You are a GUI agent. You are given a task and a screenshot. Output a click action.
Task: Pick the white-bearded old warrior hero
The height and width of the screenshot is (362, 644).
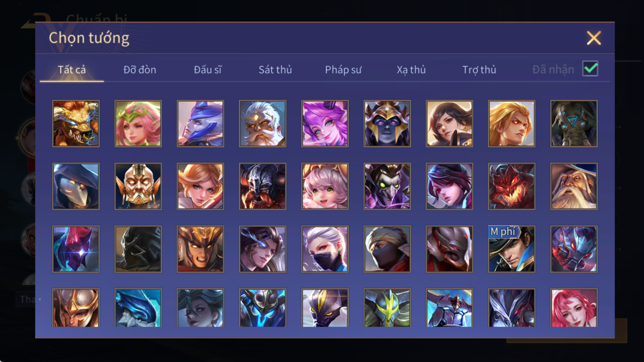(262, 123)
